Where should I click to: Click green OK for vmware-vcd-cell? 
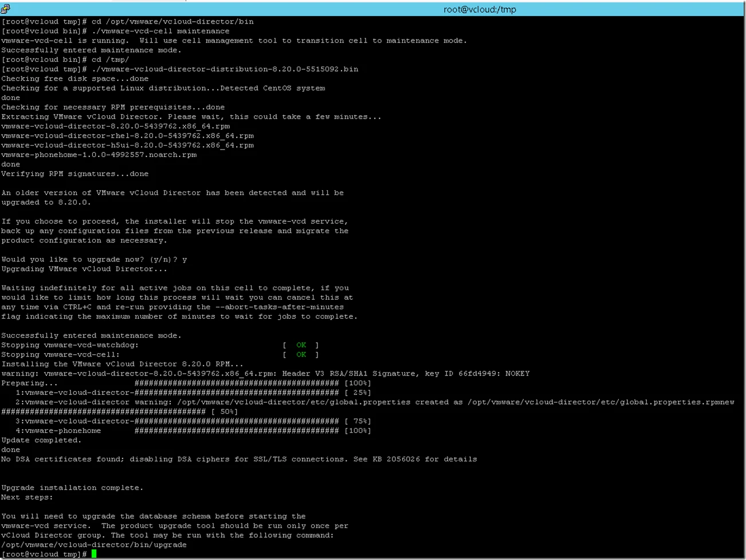click(x=301, y=354)
